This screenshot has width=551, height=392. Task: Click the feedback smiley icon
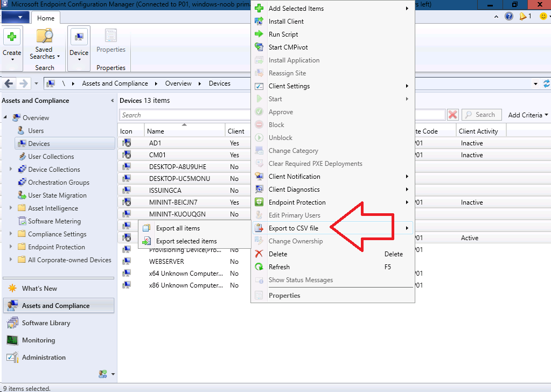[543, 16]
